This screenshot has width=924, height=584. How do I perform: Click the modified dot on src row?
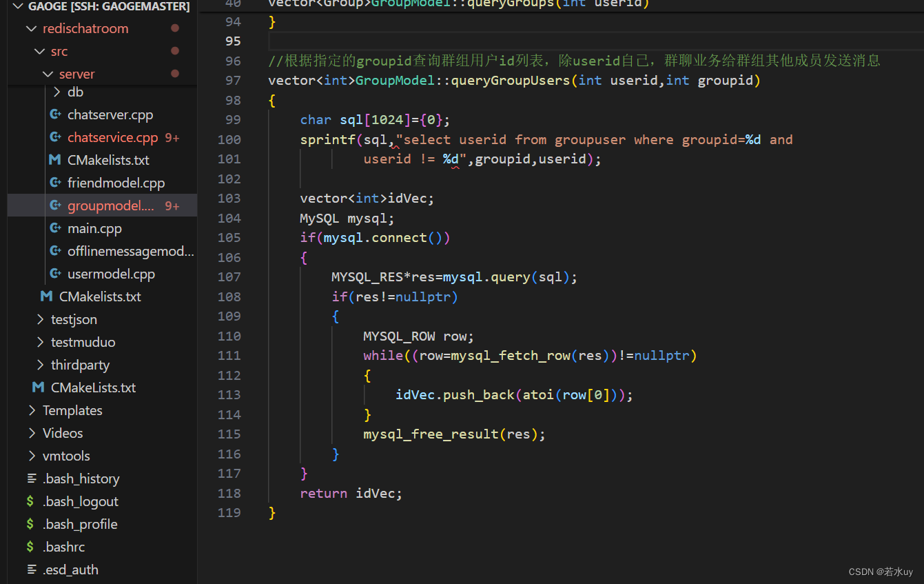tap(175, 51)
